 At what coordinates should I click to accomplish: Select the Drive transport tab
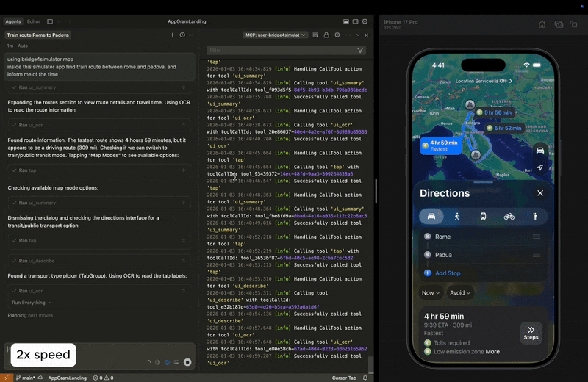(x=431, y=216)
